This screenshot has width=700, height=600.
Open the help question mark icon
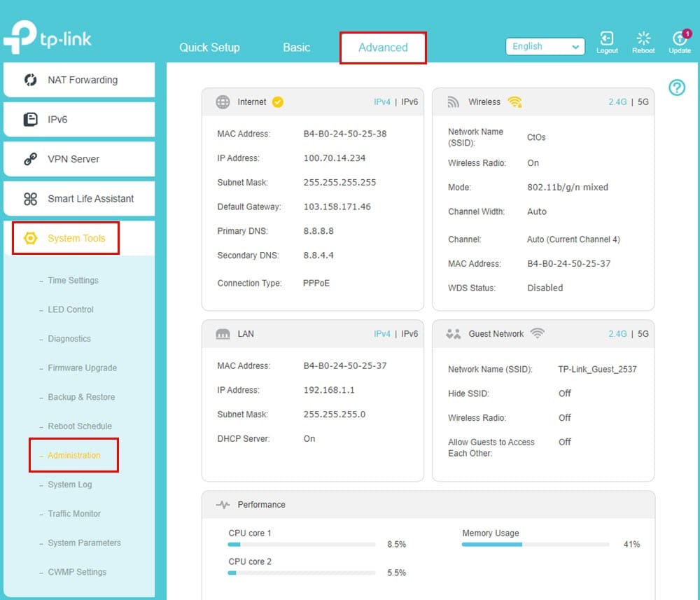coord(677,88)
